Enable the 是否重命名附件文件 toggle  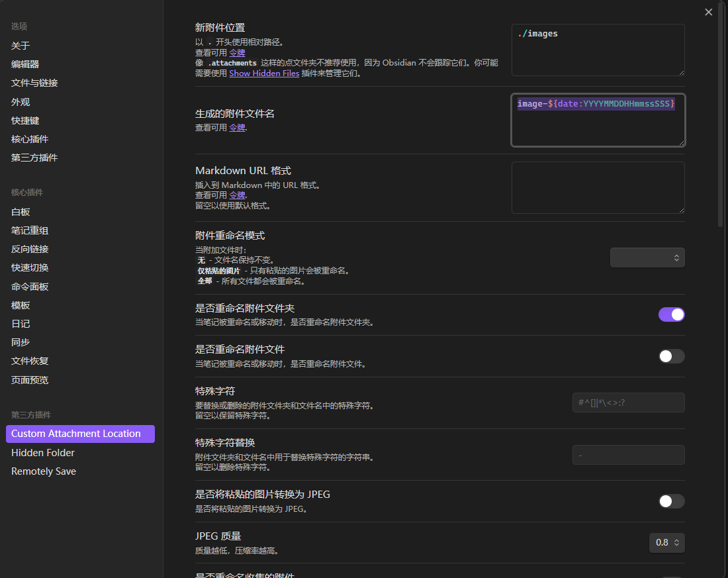click(x=671, y=356)
